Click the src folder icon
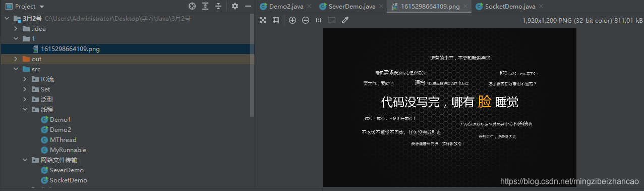The image size is (644, 191). [x=26, y=69]
